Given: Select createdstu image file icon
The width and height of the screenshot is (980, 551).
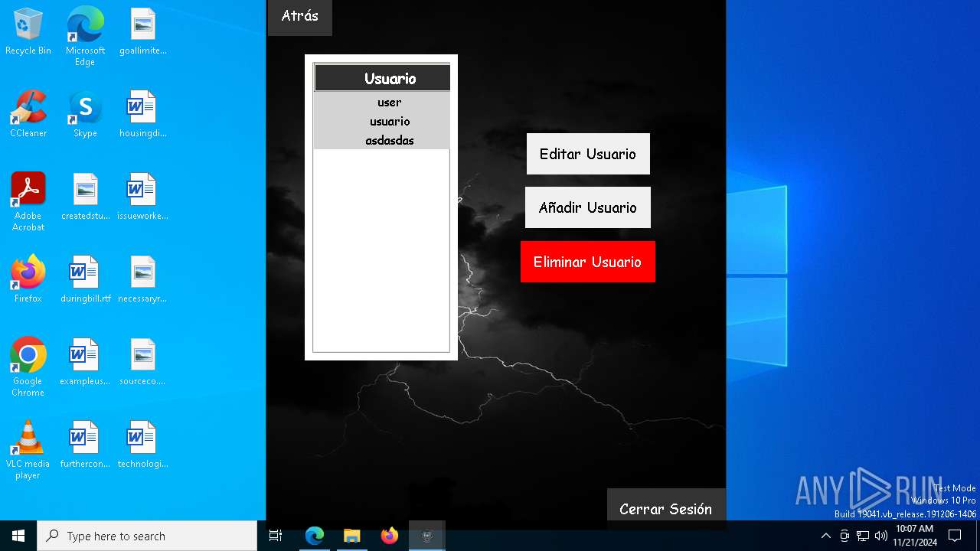Looking at the screenshot, I should 85,197.
